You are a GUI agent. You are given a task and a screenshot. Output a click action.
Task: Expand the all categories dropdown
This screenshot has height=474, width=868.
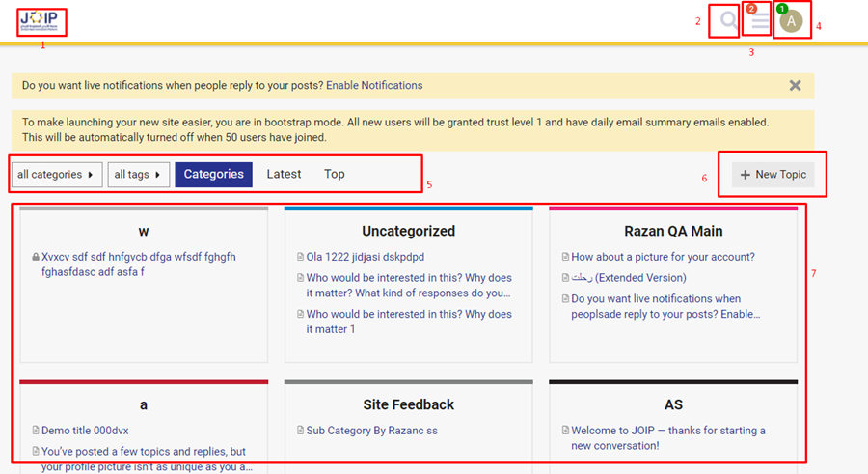pos(57,175)
